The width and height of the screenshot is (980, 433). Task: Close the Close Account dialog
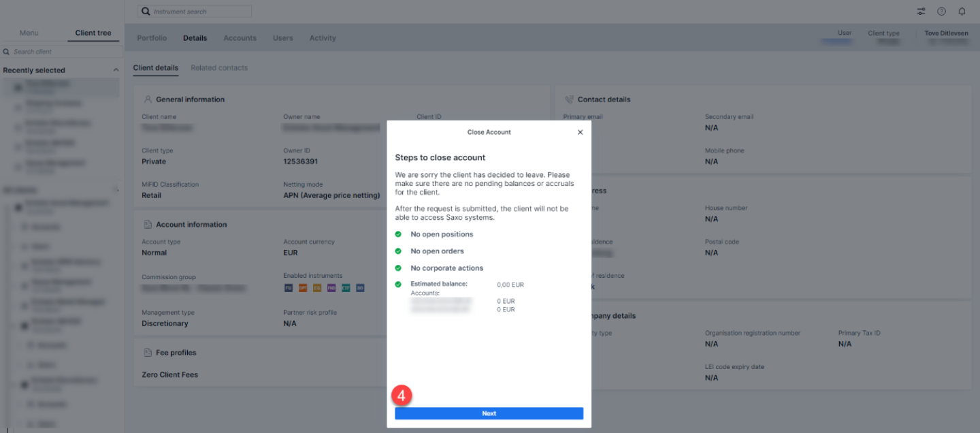(x=580, y=132)
